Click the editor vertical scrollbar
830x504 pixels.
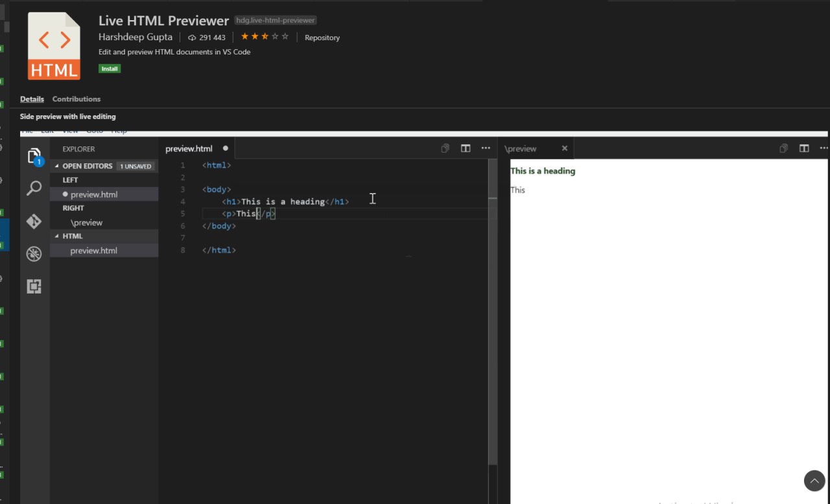pos(493,311)
